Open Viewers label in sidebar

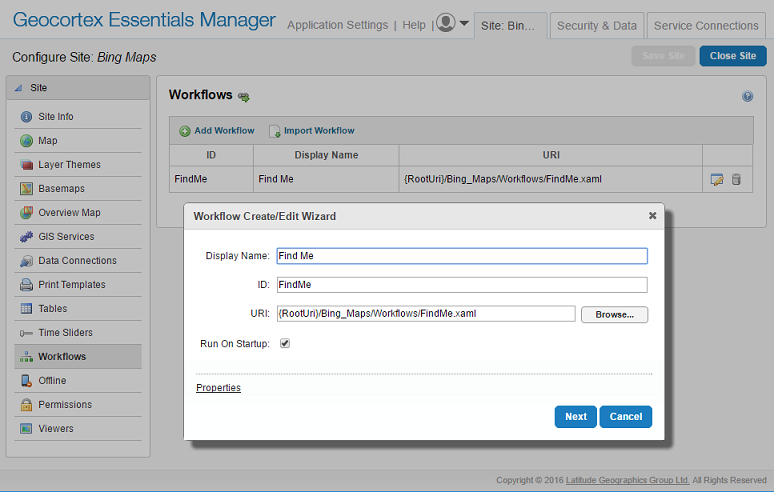click(56, 429)
